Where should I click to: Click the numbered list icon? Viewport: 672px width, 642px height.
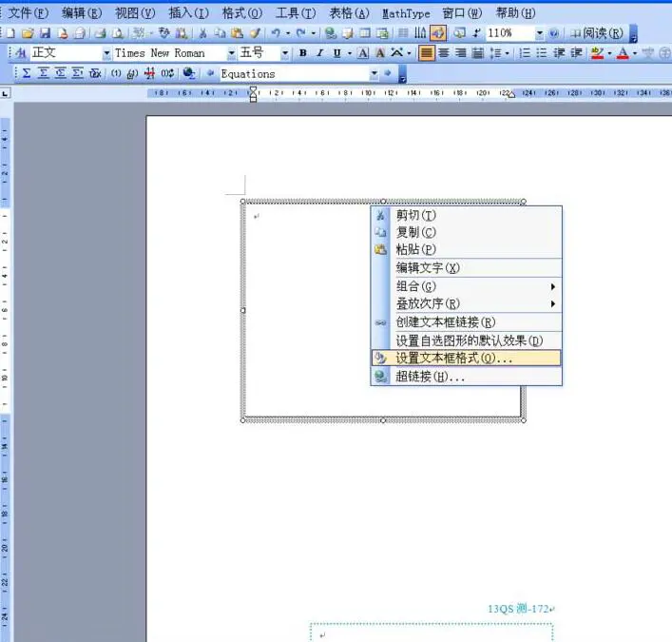coord(526,53)
